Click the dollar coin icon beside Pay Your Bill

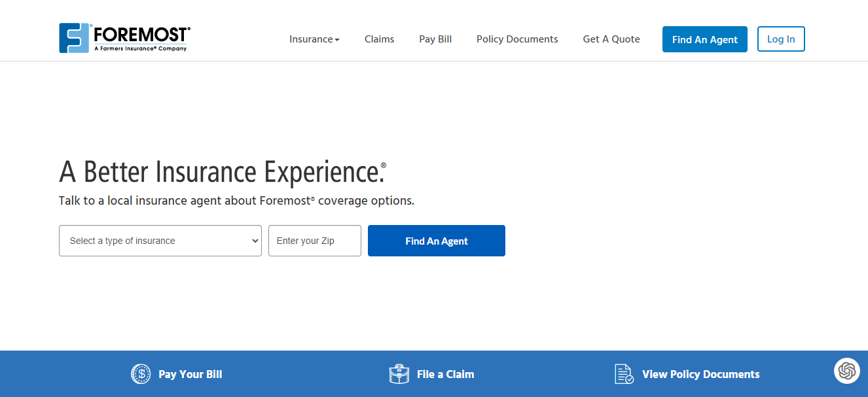click(x=141, y=374)
